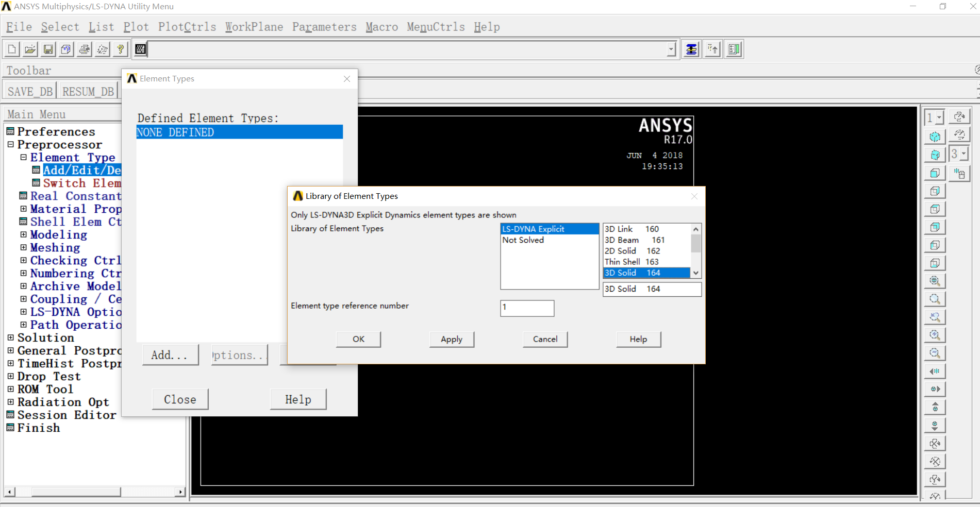Open the File menu
The image size is (980, 507).
click(19, 27)
